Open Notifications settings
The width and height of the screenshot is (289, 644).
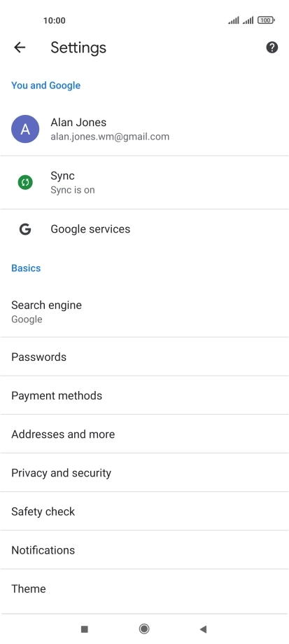click(x=144, y=549)
